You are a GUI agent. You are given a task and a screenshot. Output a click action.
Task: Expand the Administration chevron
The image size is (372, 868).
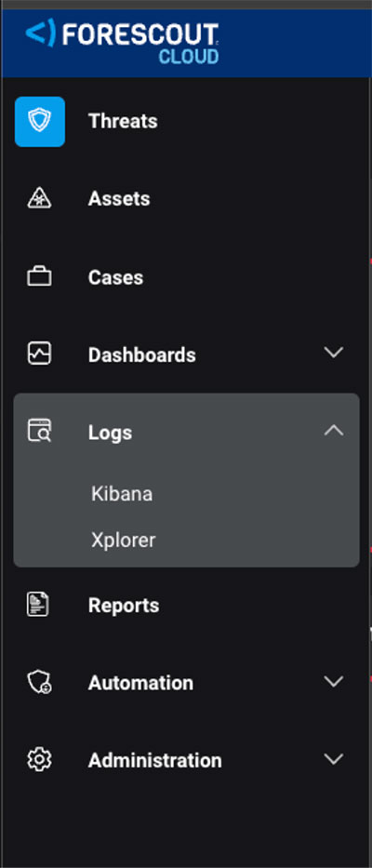click(x=334, y=759)
